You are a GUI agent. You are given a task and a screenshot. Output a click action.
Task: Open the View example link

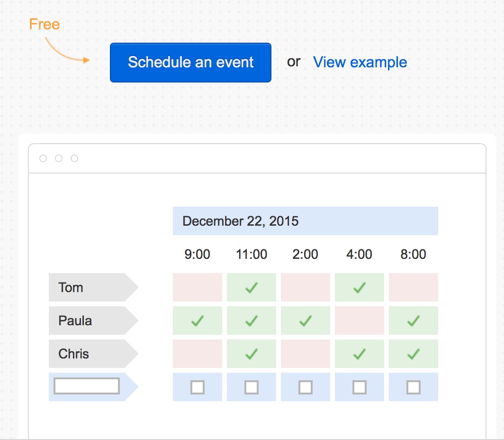pyautogui.click(x=360, y=62)
